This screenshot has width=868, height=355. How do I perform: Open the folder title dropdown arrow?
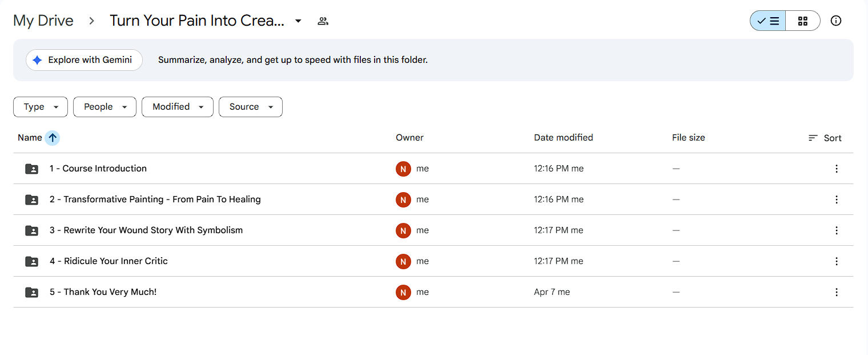298,21
